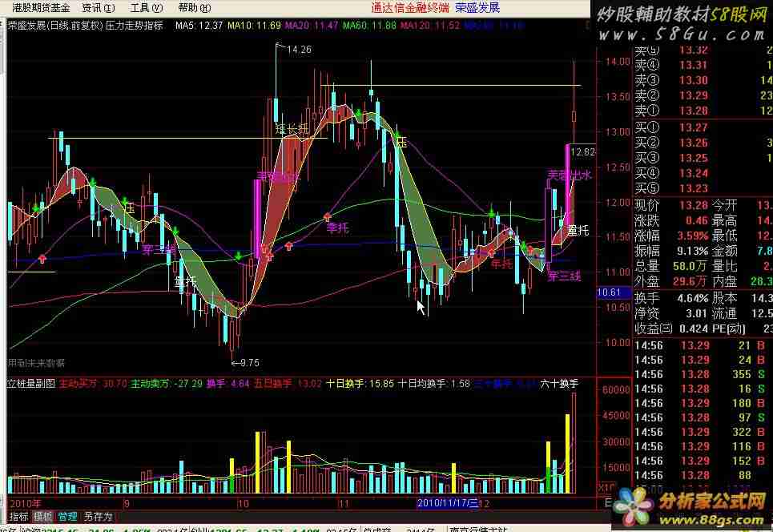Click the 涨跌 value 0.46
Image resolution: width=773 pixels, height=532 pixels.
[697, 220]
